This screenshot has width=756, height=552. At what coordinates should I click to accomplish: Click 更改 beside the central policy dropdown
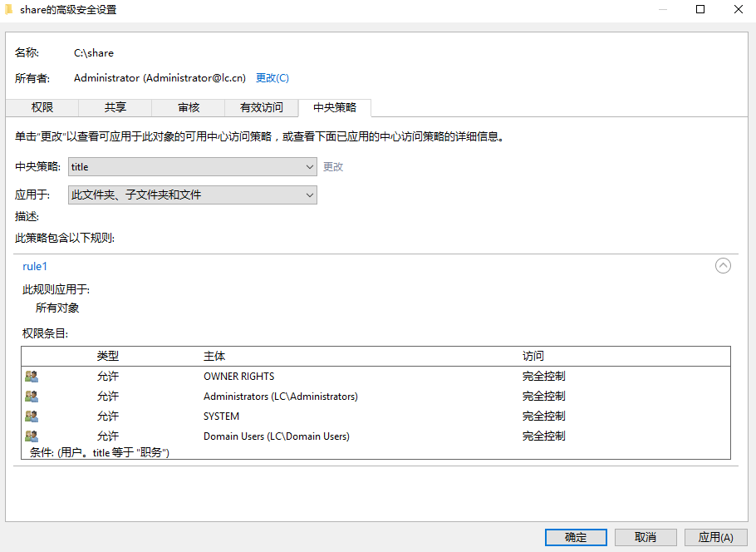point(331,166)
